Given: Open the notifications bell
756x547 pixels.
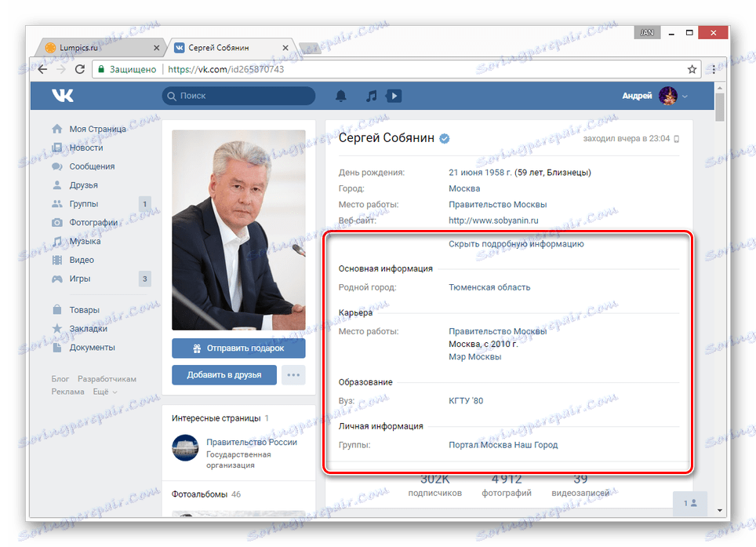Looking at the screenshot, I should point(341,96).
